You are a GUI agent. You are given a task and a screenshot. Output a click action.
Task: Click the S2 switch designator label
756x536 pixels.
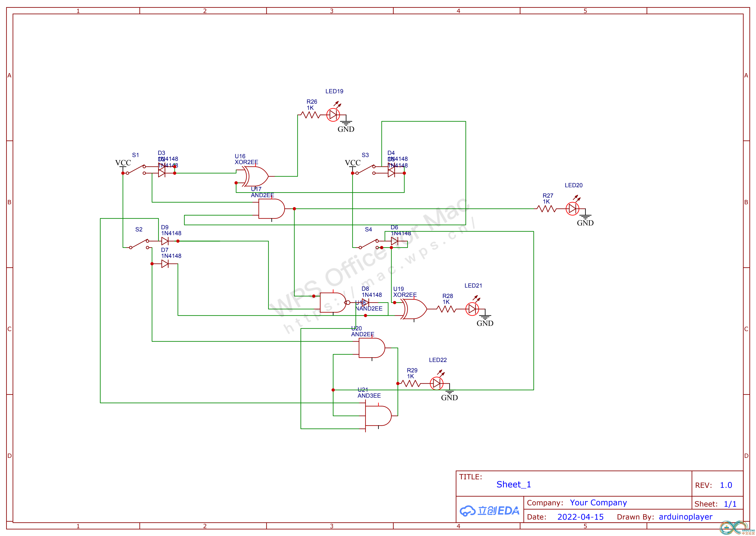[x=139, y=229]
